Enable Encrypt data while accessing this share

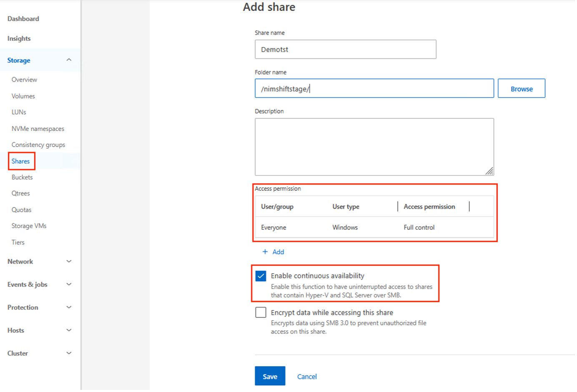click(x=261, y=312)
